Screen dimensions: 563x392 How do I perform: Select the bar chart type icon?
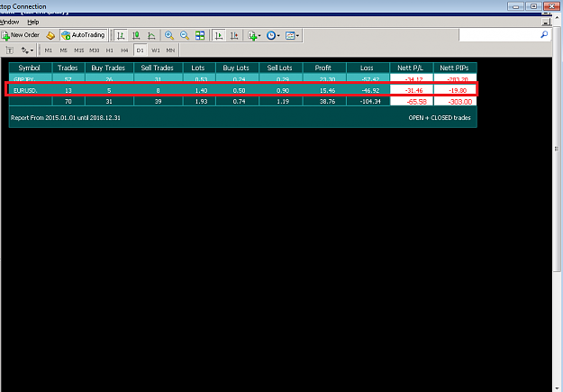coord(121,35)
